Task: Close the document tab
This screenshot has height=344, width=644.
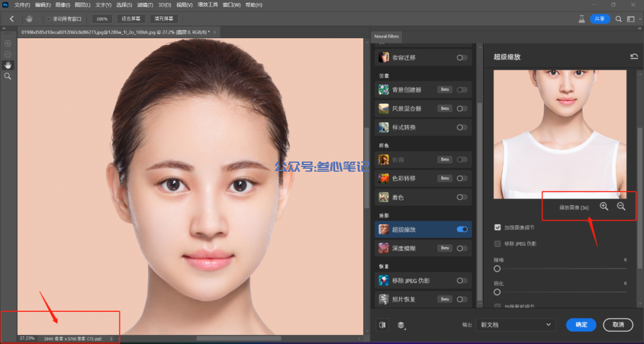Action: coord(215,32)
